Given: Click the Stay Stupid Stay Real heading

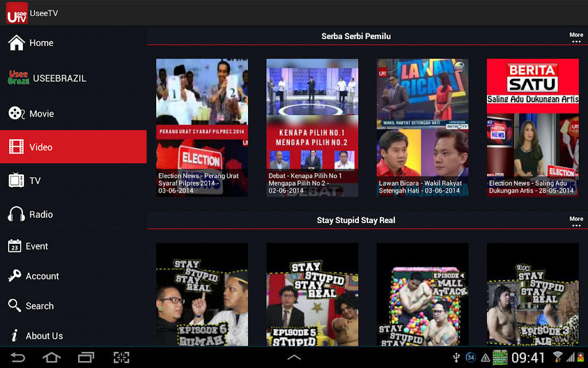Looking at the screenshot, I should pos(356,220).
